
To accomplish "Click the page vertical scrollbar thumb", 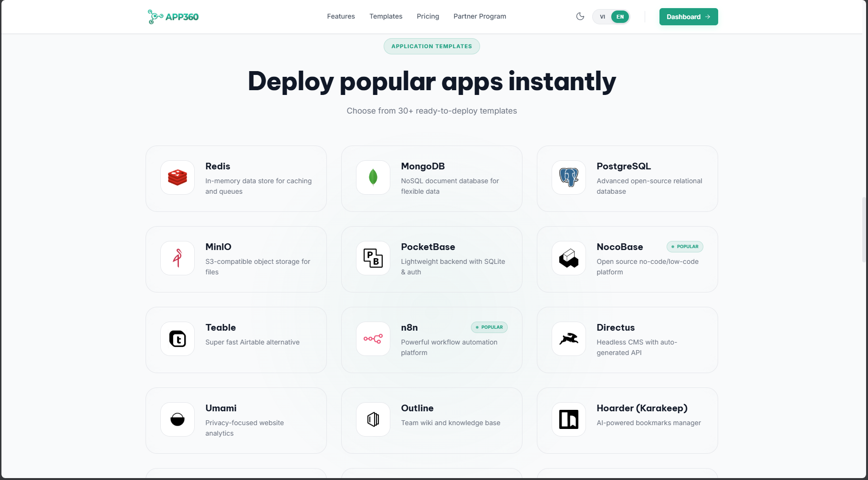I will coord(865,230).
